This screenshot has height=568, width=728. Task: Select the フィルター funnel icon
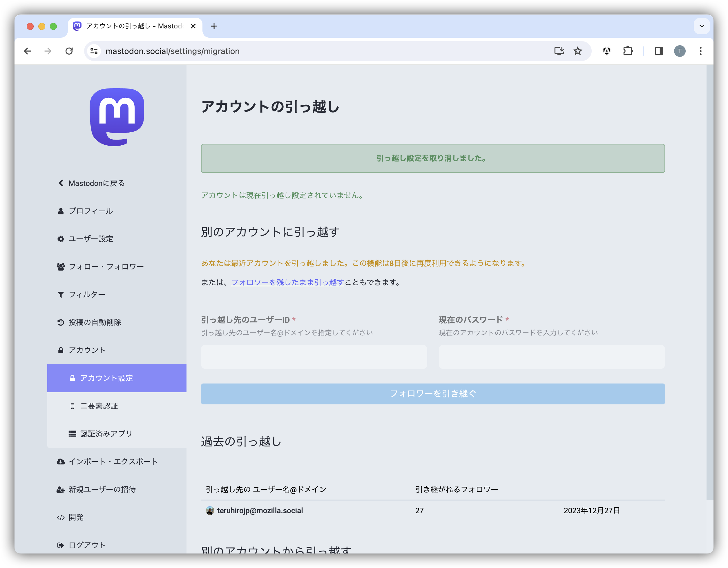60,295
